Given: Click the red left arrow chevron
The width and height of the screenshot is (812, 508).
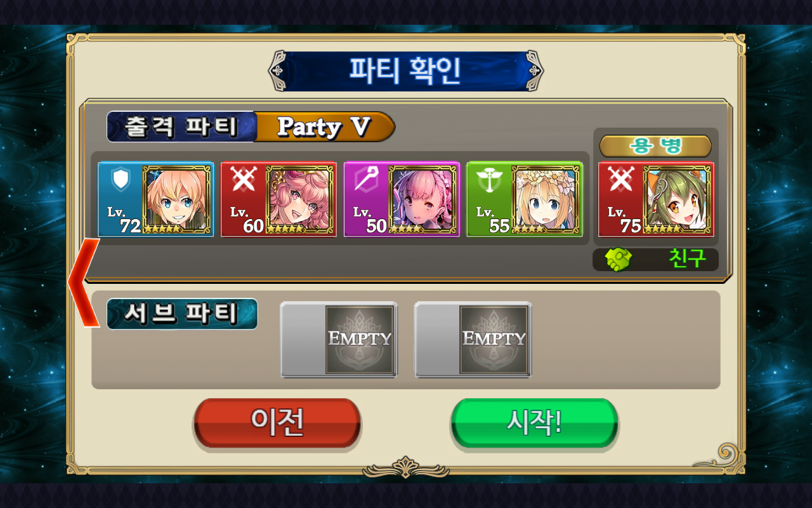Looking at the screenshot, I should (84, 283).
